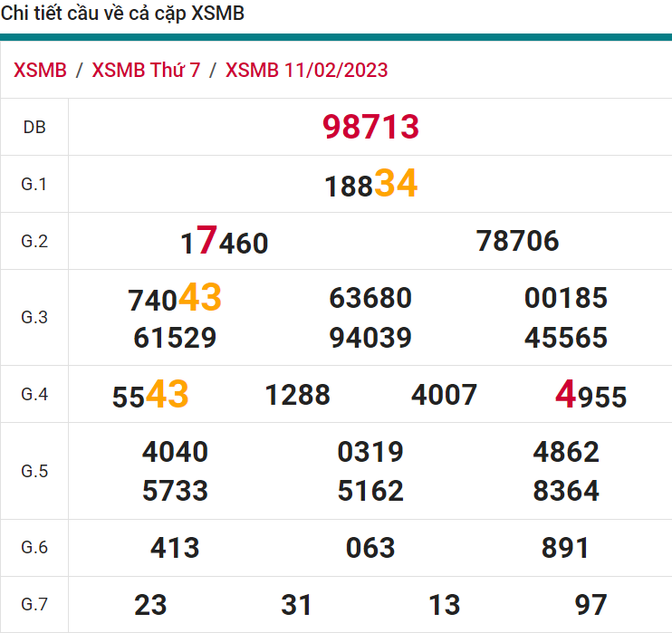Viewport: 672px width, 633px height.
Task: Select the G.7 number 23
Action: [x=150, y=604]
